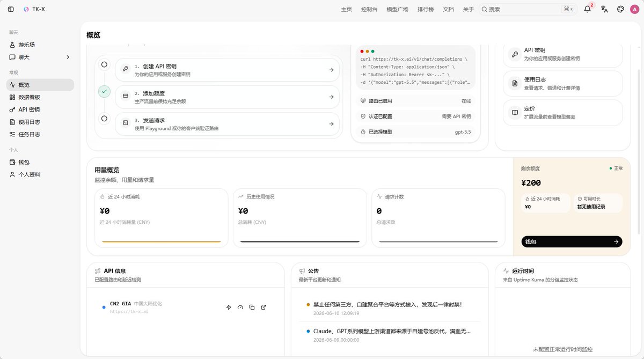Expand the 聊天 sidebar submenu chevron
Image resolution: width=644 pixels, height=359 pixels.
point(68,57)
